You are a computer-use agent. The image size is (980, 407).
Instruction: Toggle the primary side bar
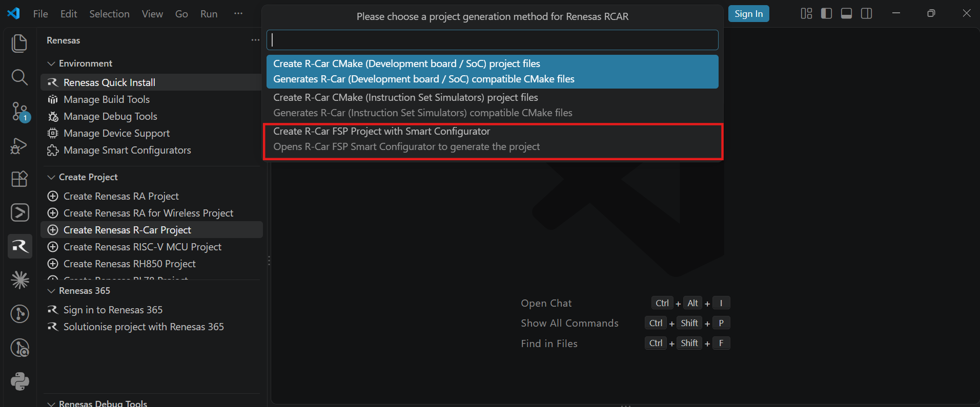(826, 14)
